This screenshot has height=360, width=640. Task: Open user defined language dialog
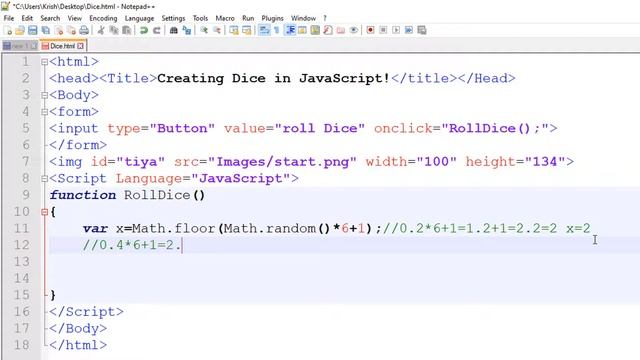tap(302, 30)
